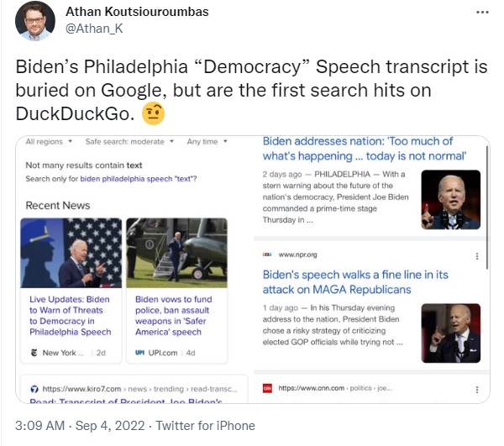
Task: Expand the All regions dropdown
Action: (x=49, y=142)
